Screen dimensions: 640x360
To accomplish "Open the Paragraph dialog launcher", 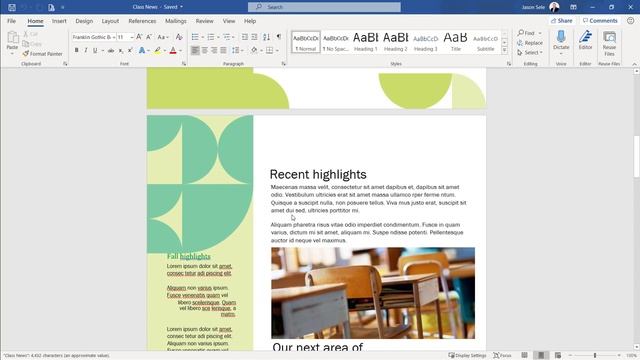I will pyautogui.click(x=284, y=64).
